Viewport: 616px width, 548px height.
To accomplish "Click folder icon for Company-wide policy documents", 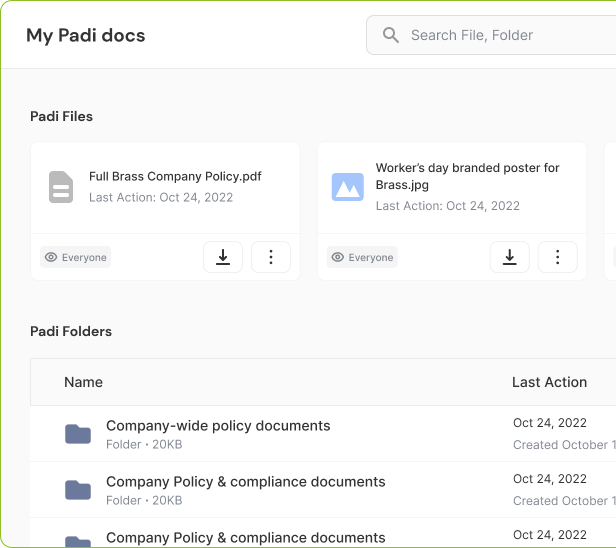I will click(x=78, y=434).
